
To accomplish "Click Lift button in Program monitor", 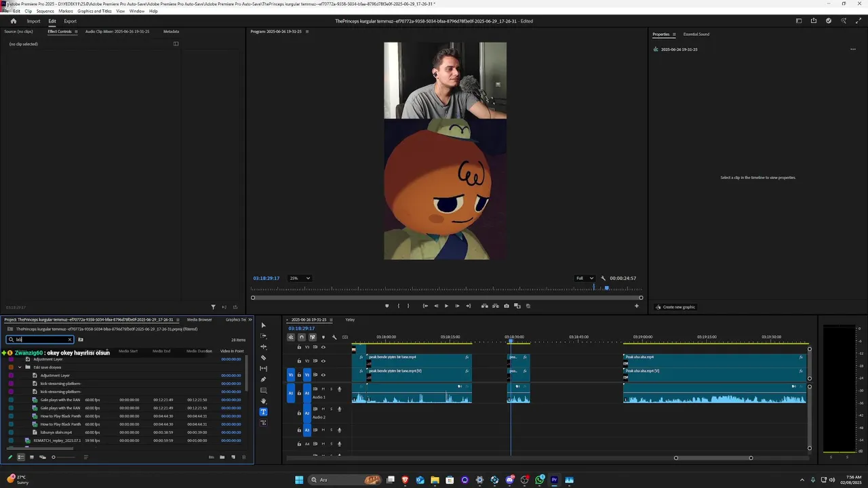I will pos(485,306).
